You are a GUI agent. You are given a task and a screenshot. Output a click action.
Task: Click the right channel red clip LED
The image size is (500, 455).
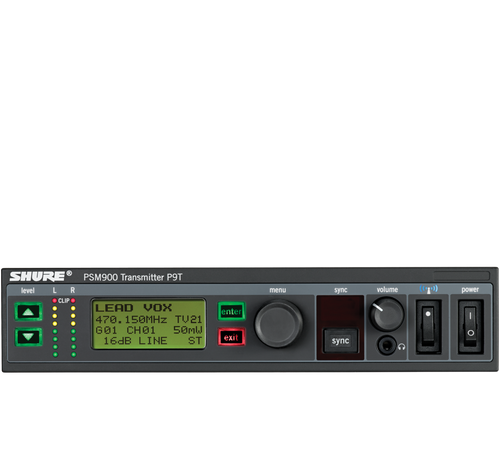(x=73, y=301)
